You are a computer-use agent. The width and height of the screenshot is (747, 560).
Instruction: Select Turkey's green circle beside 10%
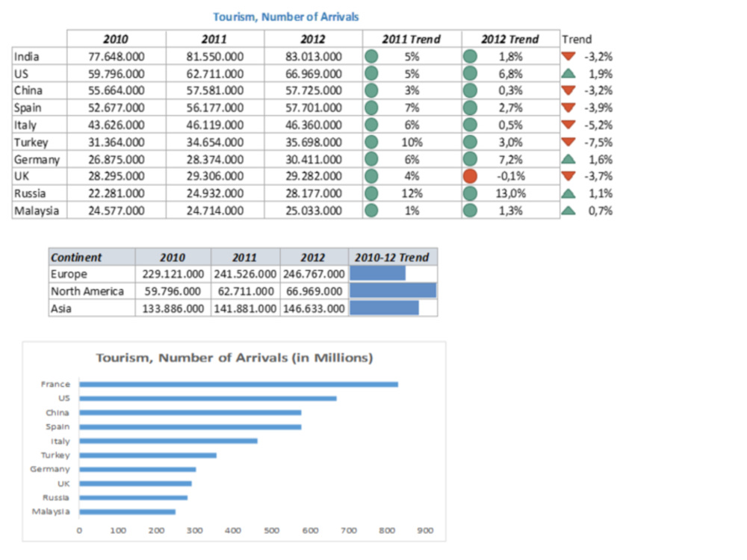[371, 143]
